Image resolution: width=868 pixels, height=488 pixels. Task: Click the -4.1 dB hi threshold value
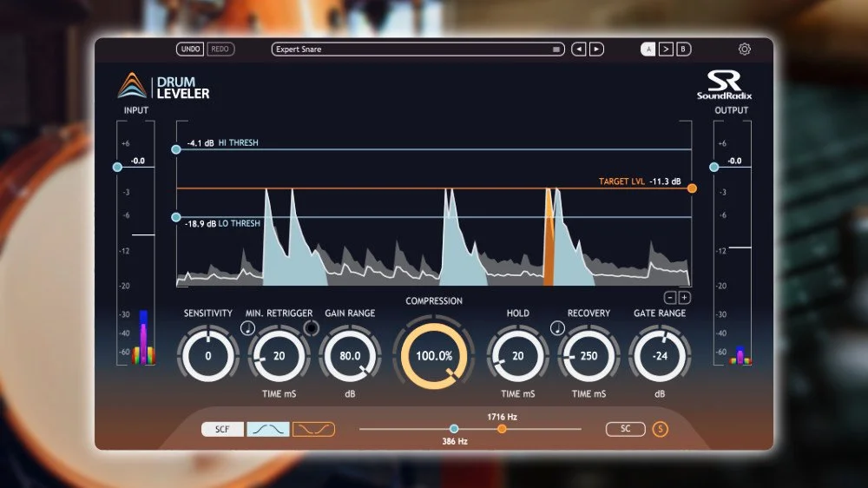201,143
